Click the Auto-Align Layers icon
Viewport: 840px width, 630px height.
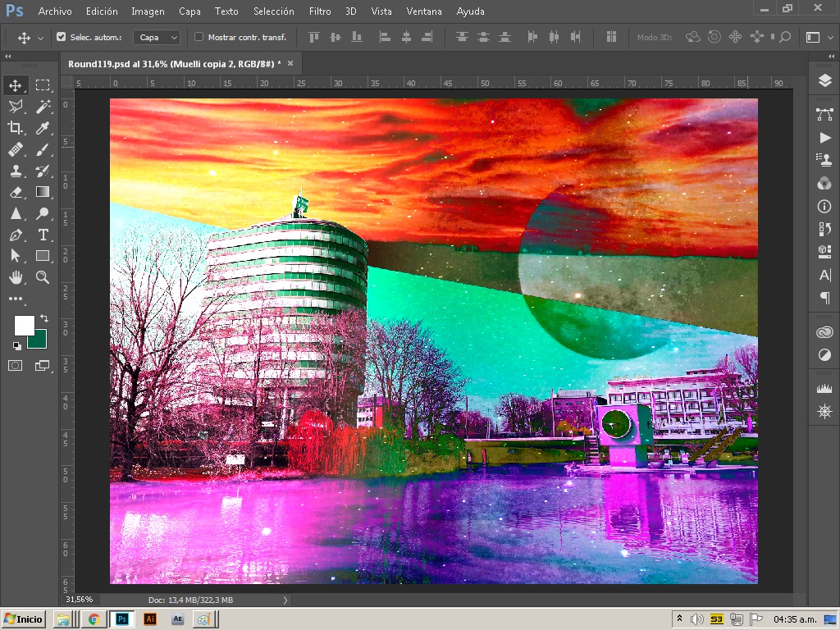click(610, 37)
